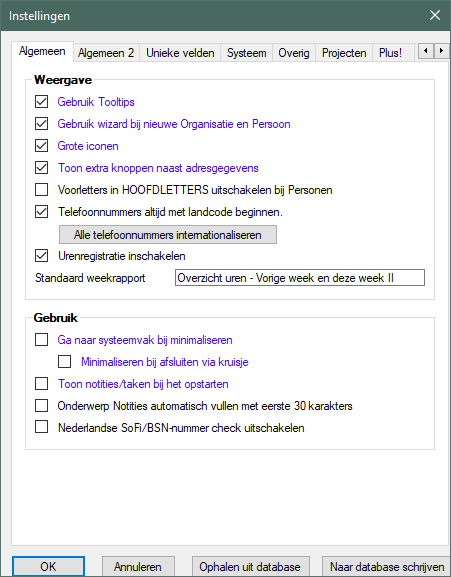Click the Annuleren button

pos(138,566)
